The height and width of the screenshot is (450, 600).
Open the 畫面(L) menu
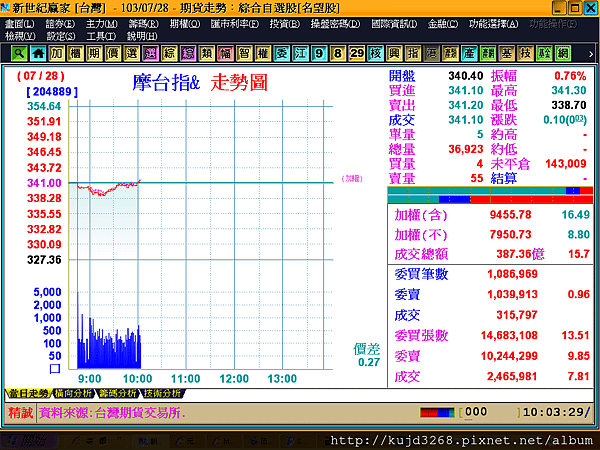click(20, 24)
